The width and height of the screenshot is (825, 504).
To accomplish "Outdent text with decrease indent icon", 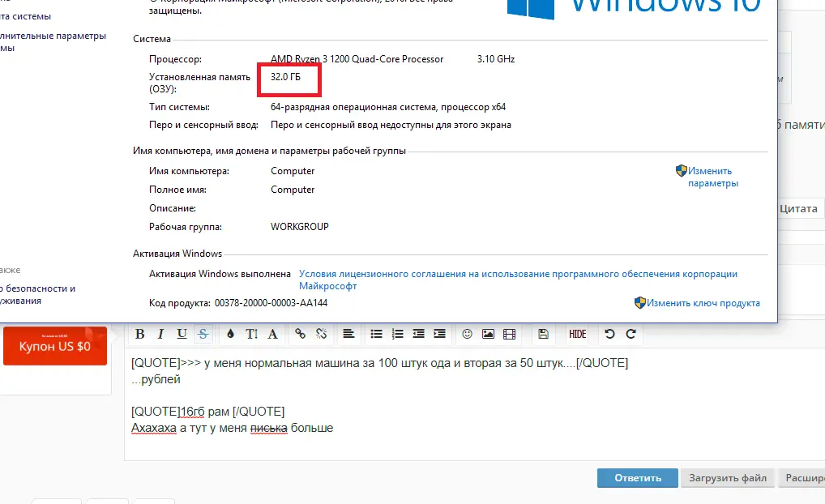I will click(x=418, y=334).
